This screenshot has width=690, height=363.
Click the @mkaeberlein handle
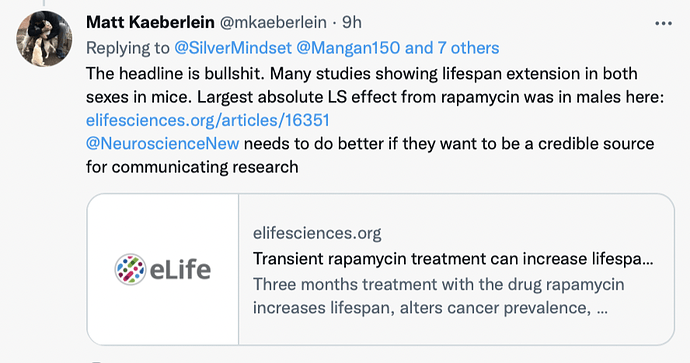(273, 22)
